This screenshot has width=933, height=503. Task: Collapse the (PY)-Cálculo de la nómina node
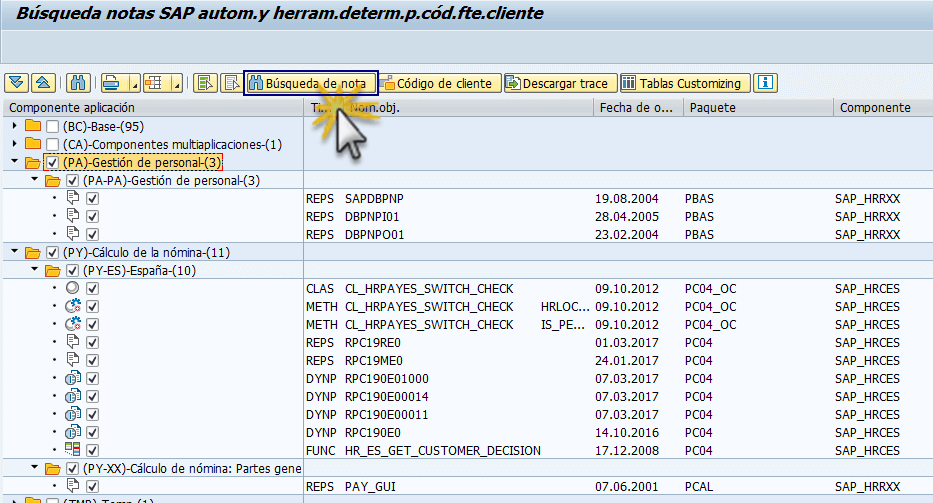tap(14, 251)
